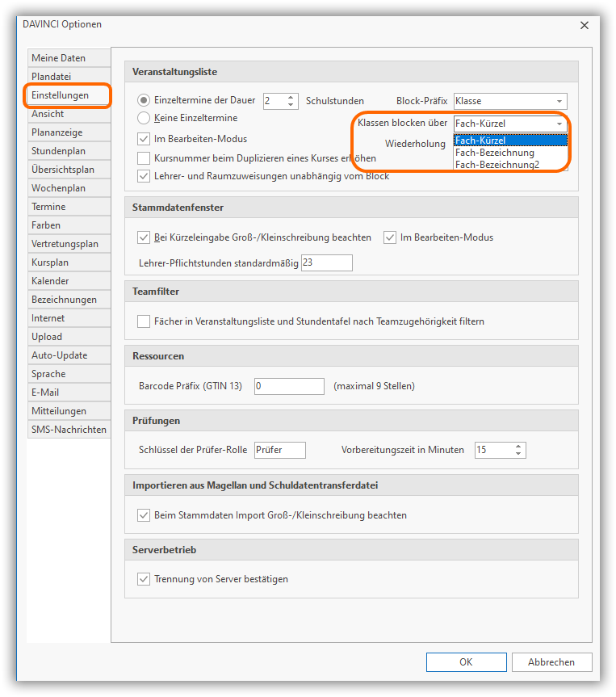Viewport: 616px width, 697px height.
Task: Switch to the Stundenplan tab
Action: (58, 151)
